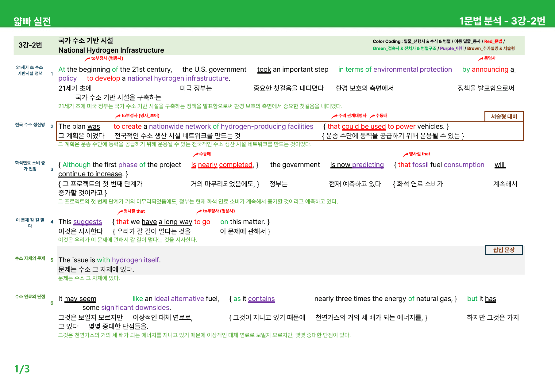Click the red phrase 'to create'
Viewport: 555px width, 392px height.
[128, 127]
